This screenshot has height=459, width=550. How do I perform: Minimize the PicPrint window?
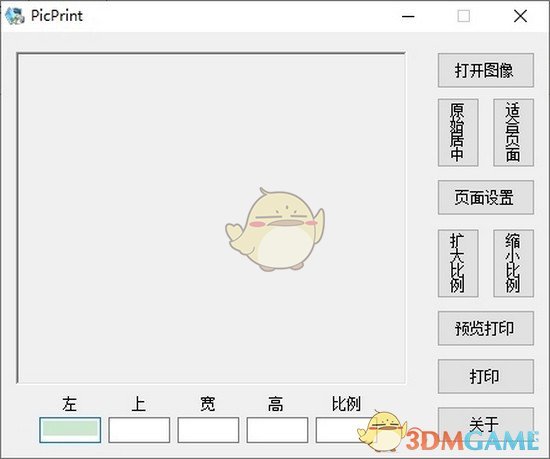(x=408, y=16)
